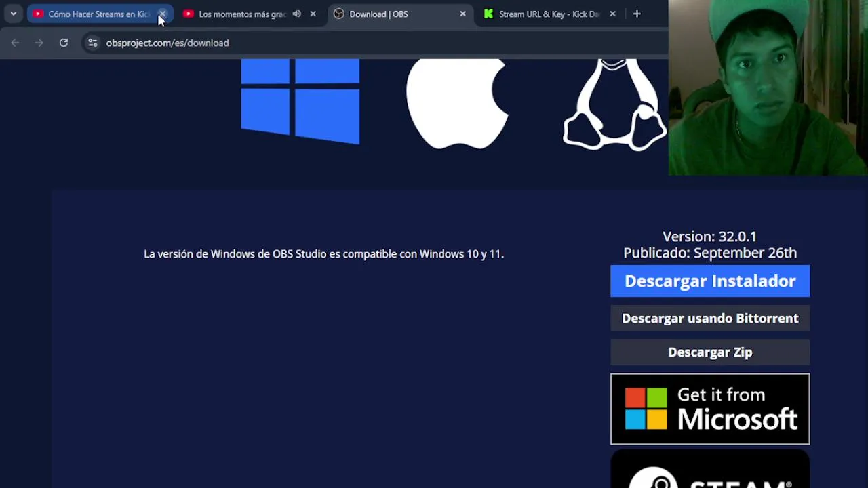Click the webcam overlay thumbnail

[768, 87]
